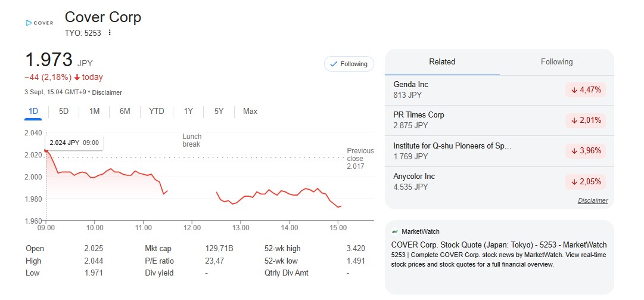Show the Max range chart

(x=250, y=111)
